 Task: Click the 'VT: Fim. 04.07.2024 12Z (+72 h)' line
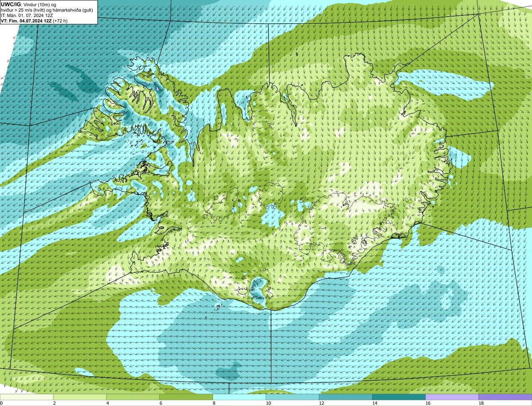34,20
